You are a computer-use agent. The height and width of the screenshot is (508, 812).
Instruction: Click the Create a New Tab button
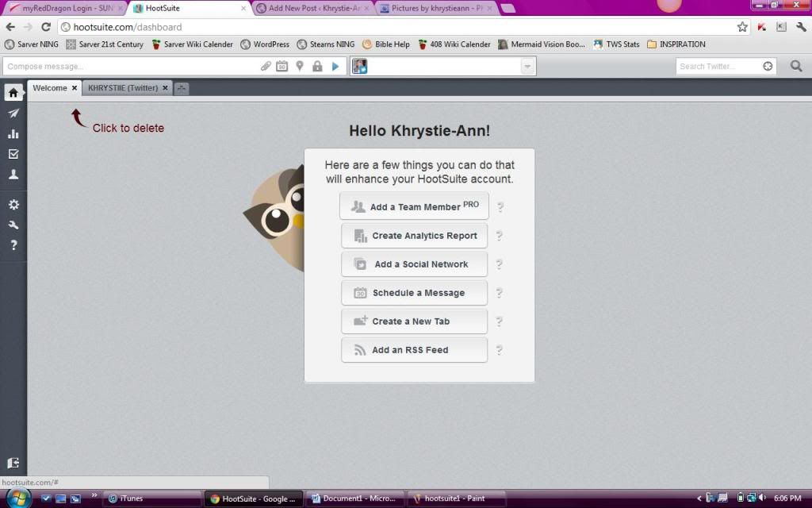click(414, 321)
